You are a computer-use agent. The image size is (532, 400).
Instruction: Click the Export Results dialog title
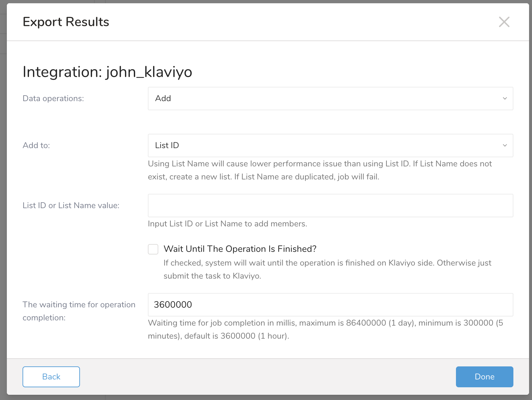click(66, 22)
